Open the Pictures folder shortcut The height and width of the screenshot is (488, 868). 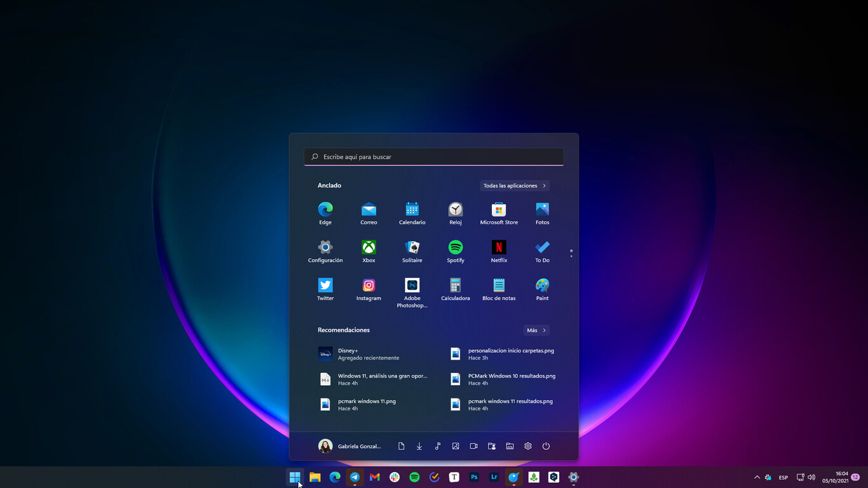point(455,445)
